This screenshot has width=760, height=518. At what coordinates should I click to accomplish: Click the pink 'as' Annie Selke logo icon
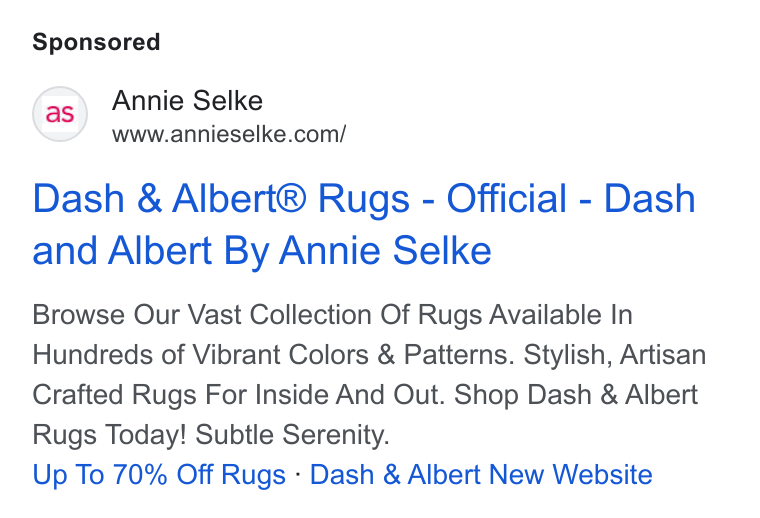(x=60, y=114)
